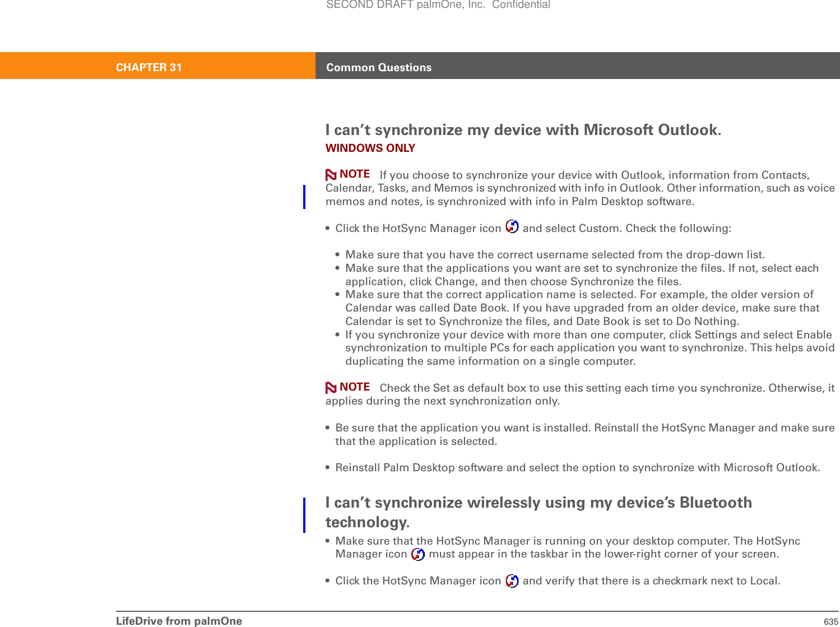Viewport: 840px width, 627px height.
Task: Click the line "Make sure that the HotSync Manager is running"
Action: pos(568,541)
